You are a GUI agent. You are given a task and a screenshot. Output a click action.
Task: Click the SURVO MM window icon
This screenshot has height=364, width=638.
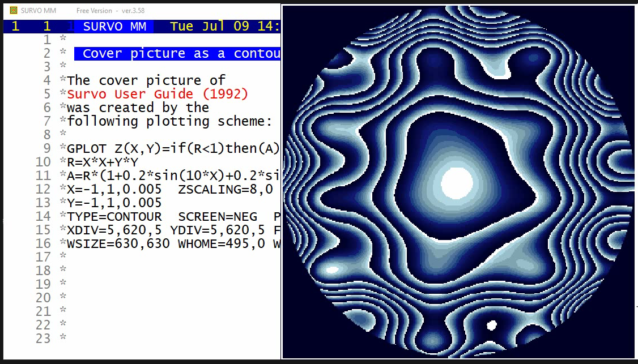(14, 11)
